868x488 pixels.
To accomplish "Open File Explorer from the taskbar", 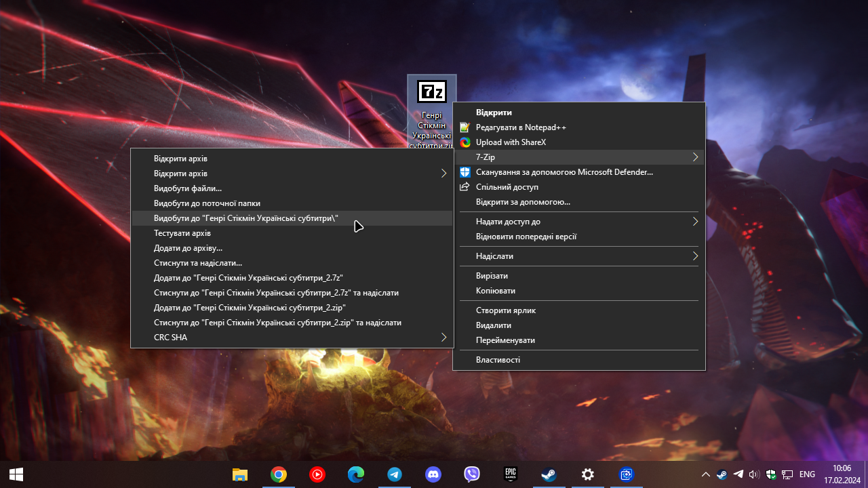I will [240, 474].
